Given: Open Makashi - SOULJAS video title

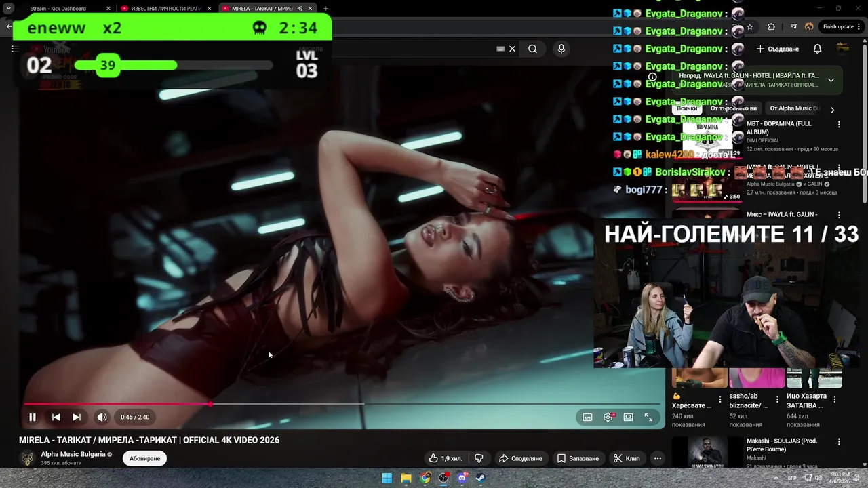Looking at the screenshot, I should tap(782, 445).
